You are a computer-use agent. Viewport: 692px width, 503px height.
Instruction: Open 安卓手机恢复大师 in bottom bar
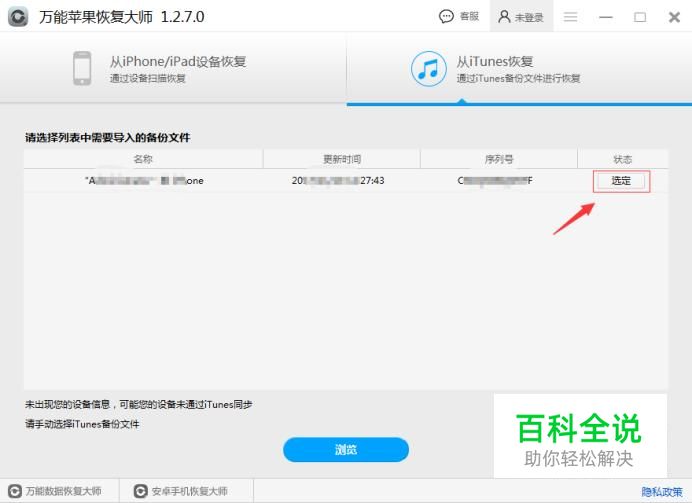point(181,491)
